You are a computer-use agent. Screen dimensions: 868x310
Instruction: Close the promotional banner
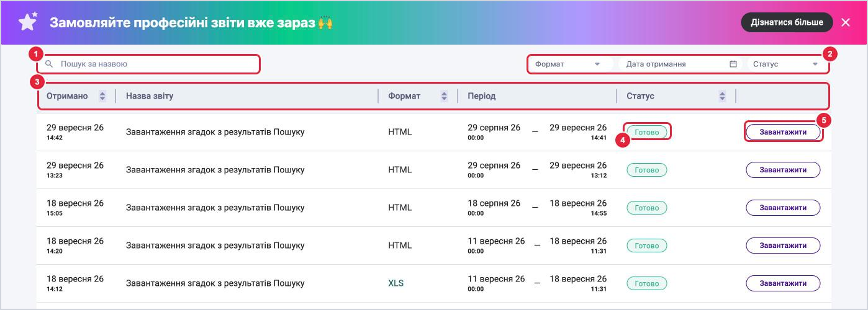tap(845, 22)
